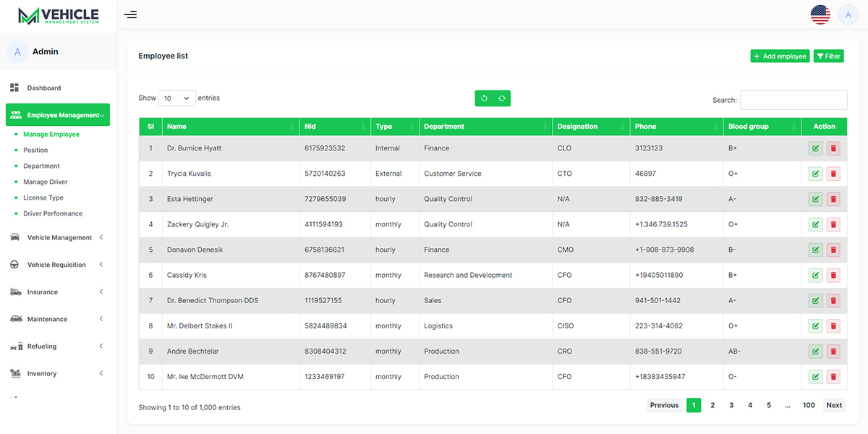
Task: Open the Dashboard menu item
Action: coord(44,88)
